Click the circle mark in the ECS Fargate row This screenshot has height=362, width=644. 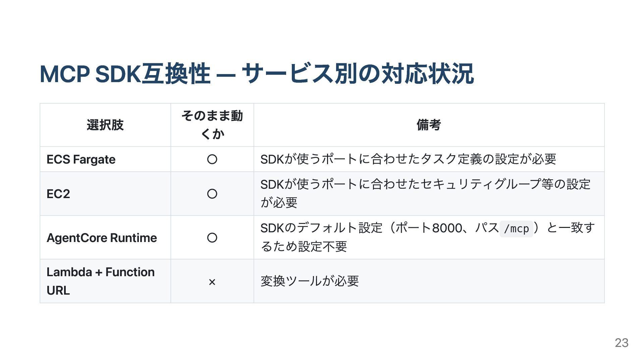pos(212,159)
